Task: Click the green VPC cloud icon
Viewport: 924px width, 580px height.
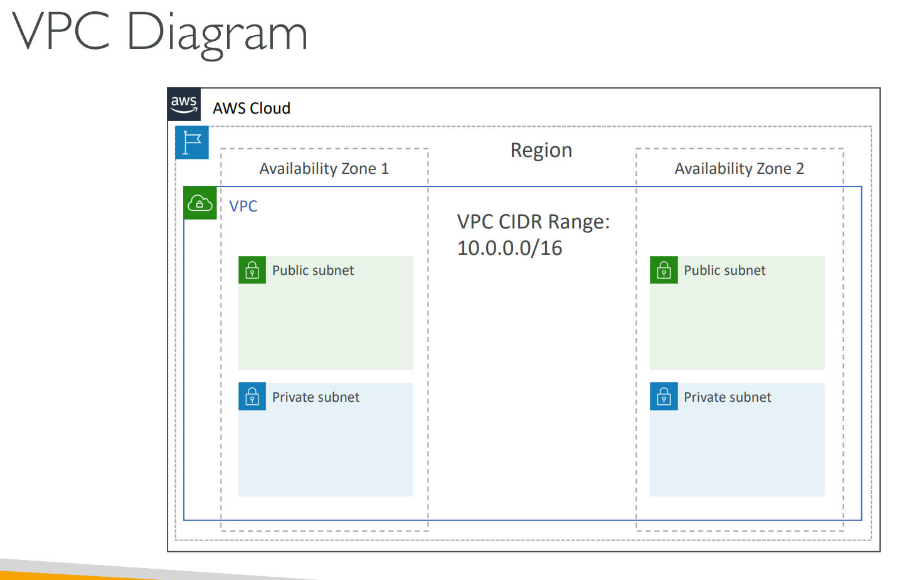Action: (200, 203)
